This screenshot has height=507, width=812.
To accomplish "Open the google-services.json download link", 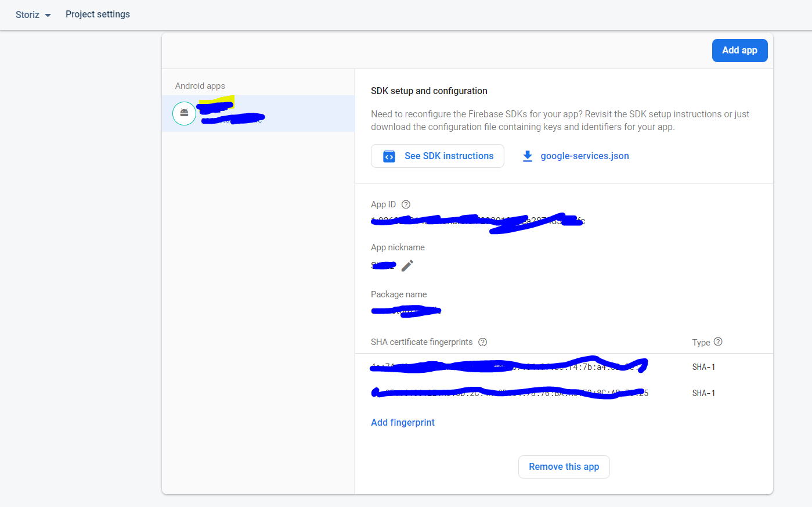I will click(x=584, y=156).
